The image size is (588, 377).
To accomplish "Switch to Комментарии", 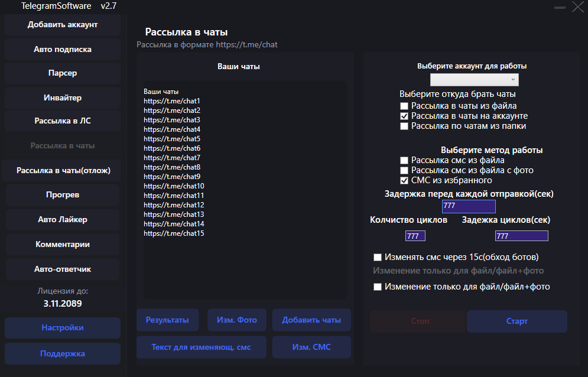I will tap(63, 244).
